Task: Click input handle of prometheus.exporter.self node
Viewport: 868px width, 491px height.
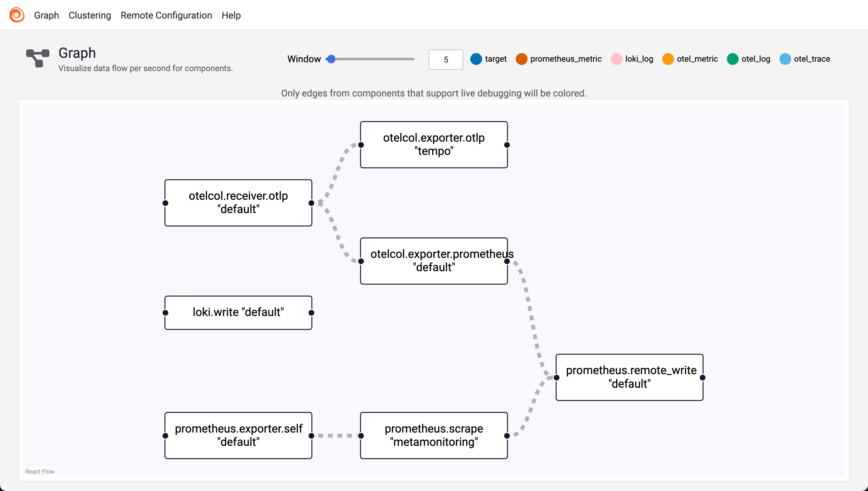Action: 165,436
